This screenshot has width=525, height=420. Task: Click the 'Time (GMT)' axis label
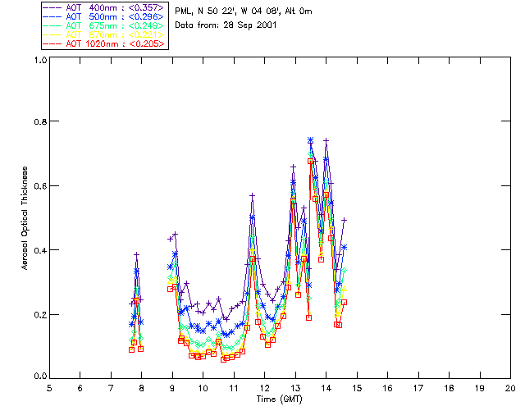point(280,399)
